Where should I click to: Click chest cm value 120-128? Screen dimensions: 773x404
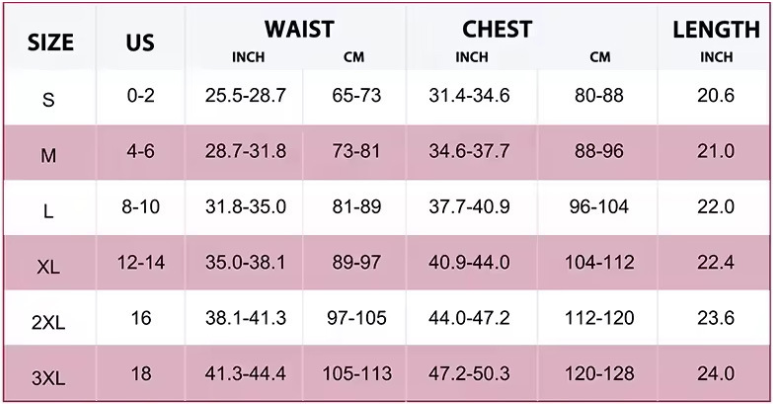[599, 374]
